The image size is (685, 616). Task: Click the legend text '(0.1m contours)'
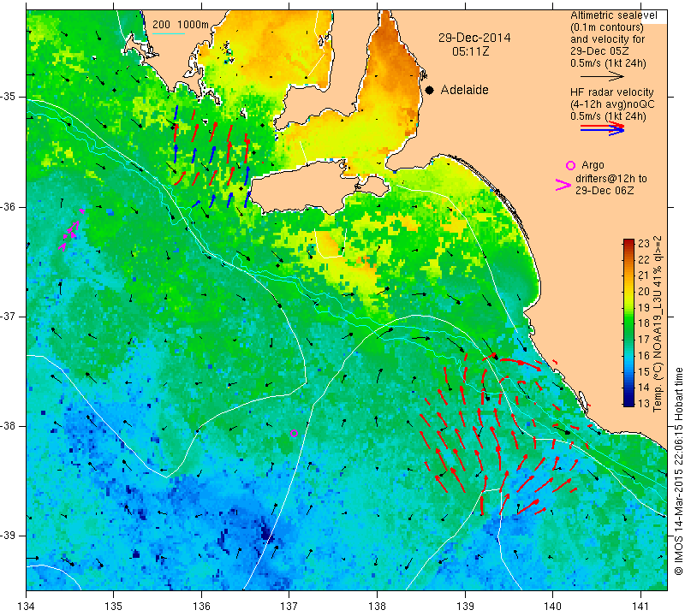tap(607, 27)
